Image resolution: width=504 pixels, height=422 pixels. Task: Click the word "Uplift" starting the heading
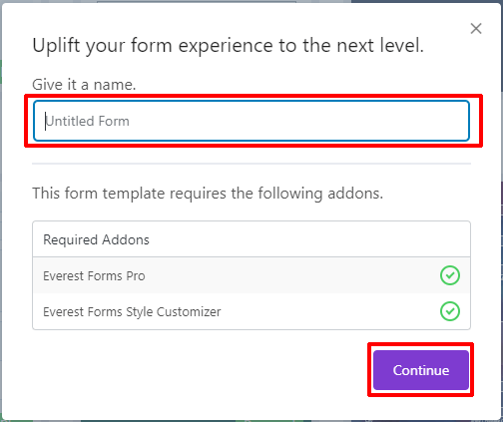[56, 46]
